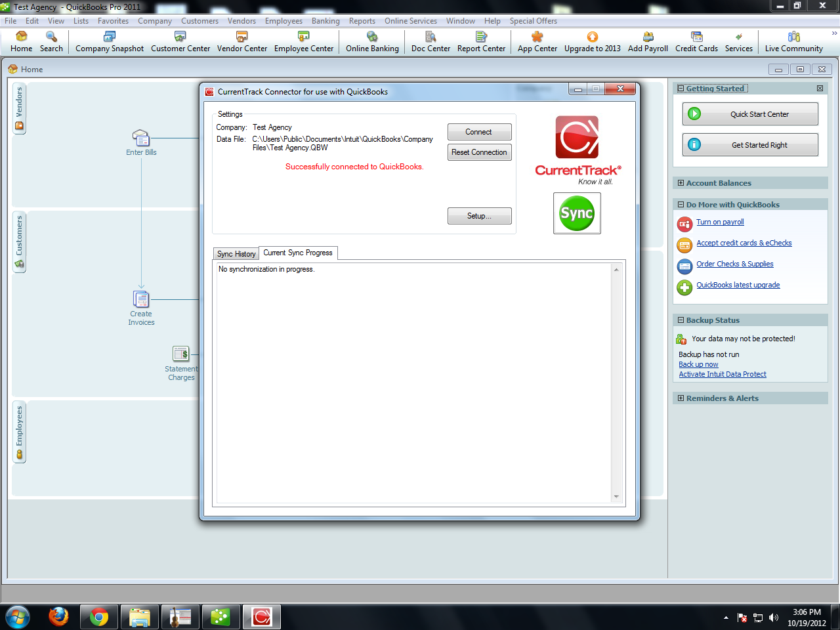Open the Employee Center
The width and height of the screenshot is (840, 630).
[304, 42]
